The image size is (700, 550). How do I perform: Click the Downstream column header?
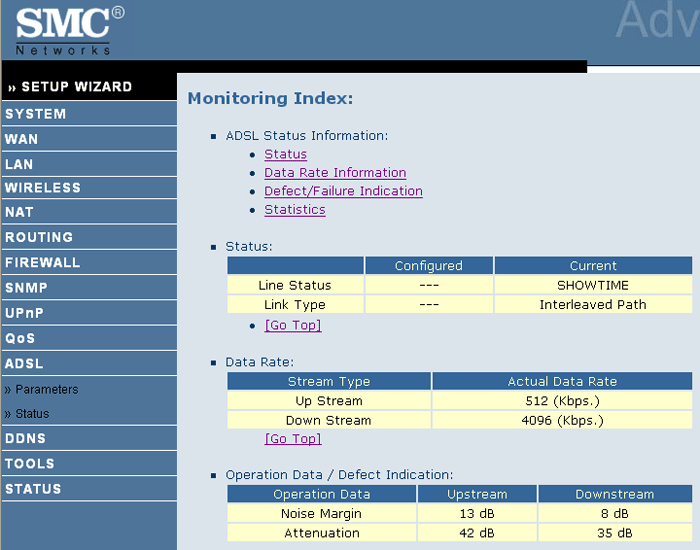pyautogui.click(x=615, y=494)
